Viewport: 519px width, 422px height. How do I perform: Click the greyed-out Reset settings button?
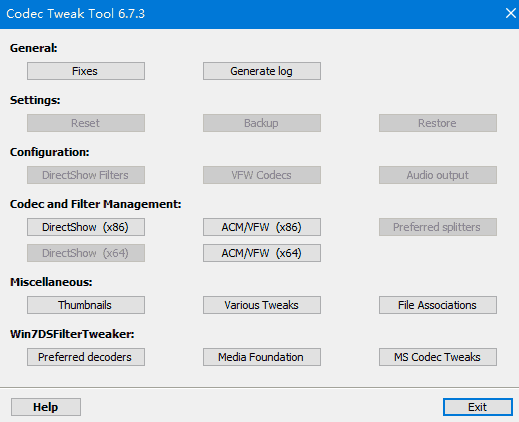86,123
